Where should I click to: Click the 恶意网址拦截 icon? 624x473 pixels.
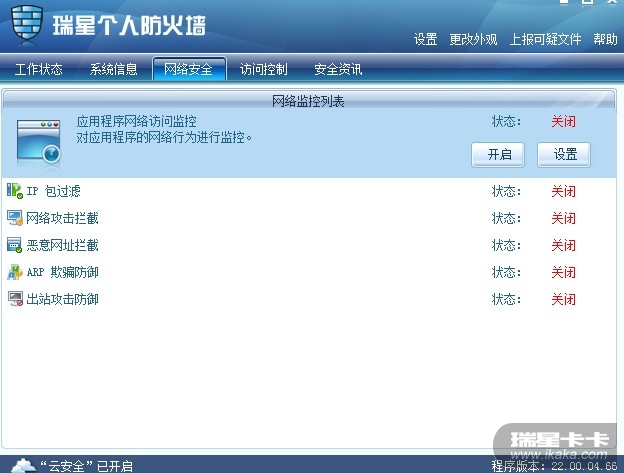tap(15, 245)
